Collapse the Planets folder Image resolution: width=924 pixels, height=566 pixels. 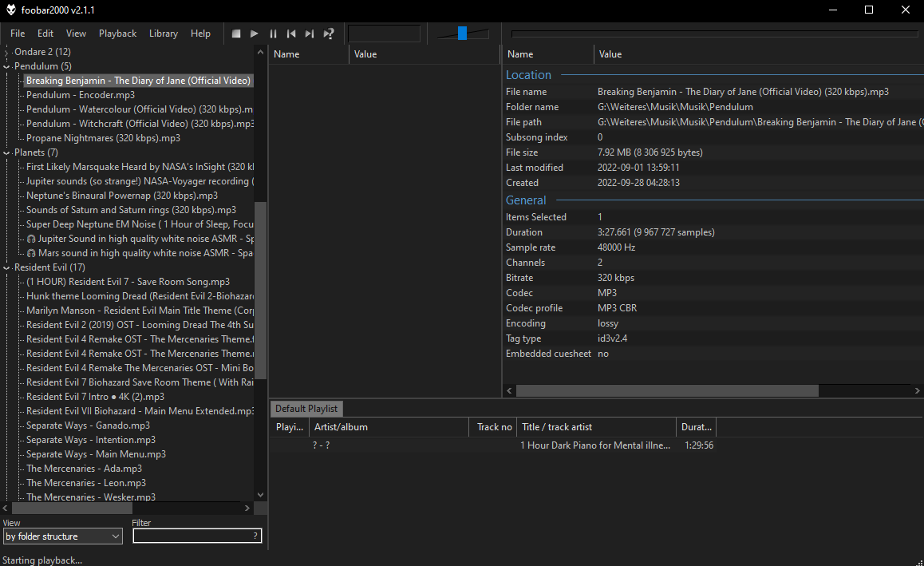pos(6,152)
